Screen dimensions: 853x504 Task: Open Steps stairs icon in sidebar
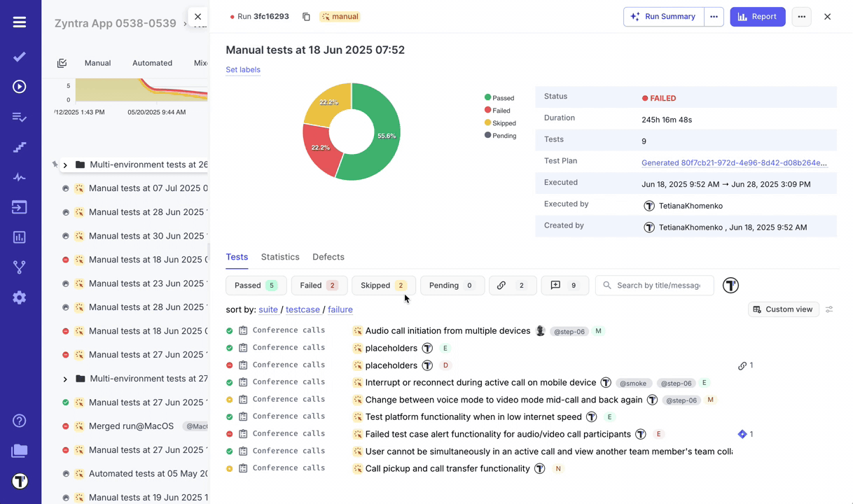(x=20, y=147)
